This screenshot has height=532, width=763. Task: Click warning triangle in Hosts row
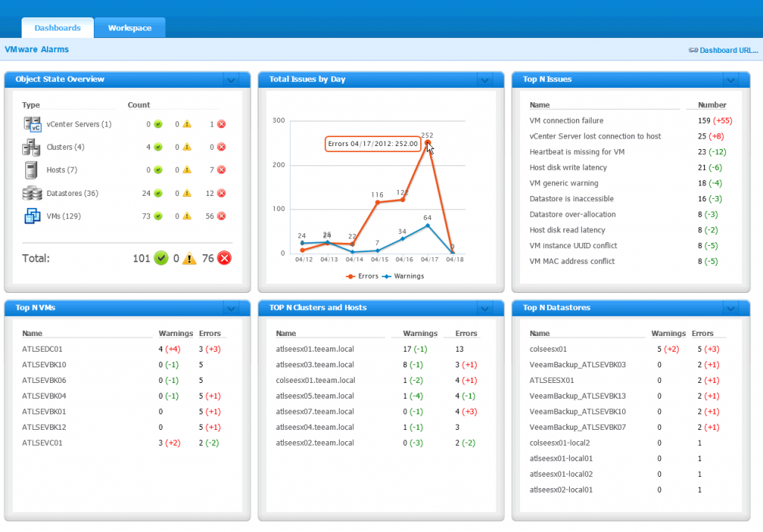pos(187,170)
